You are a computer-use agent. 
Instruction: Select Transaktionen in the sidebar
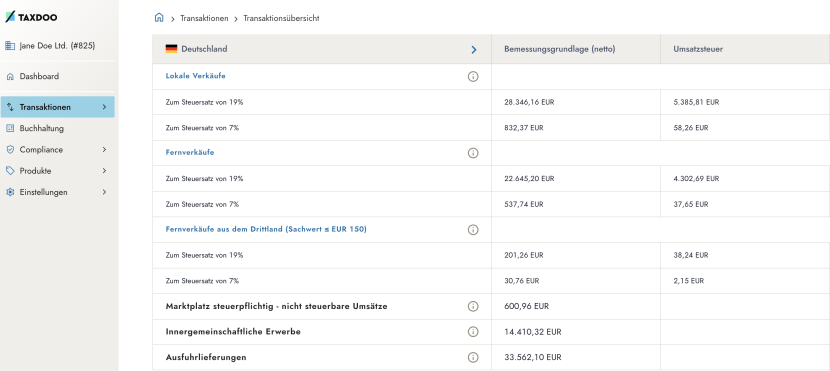pos(57,107)
